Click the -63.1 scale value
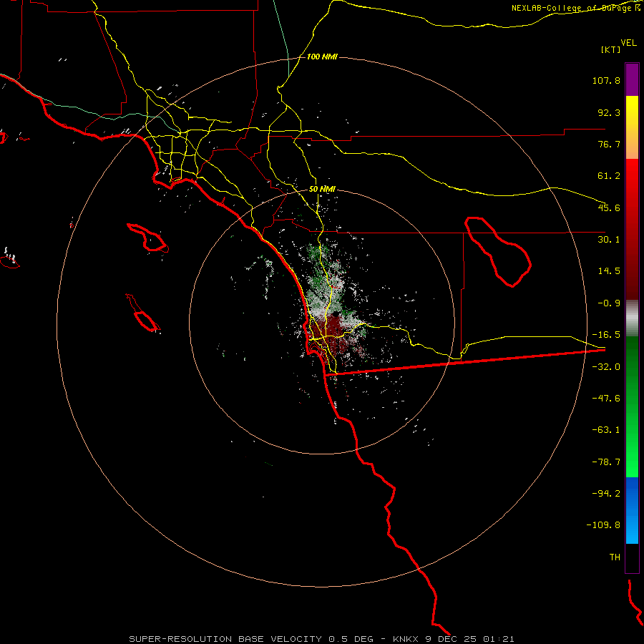This screenshot has height=644, width=644. click(606, 430)
